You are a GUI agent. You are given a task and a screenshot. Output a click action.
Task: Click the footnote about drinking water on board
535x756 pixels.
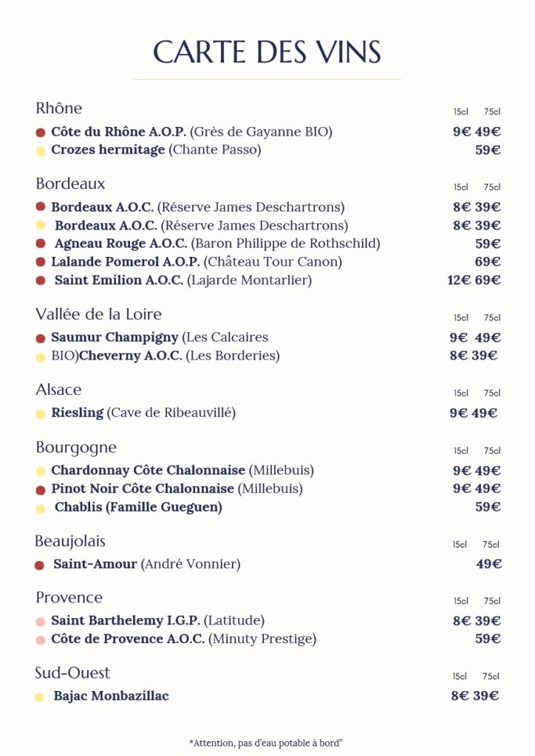[x=267, y=742]
